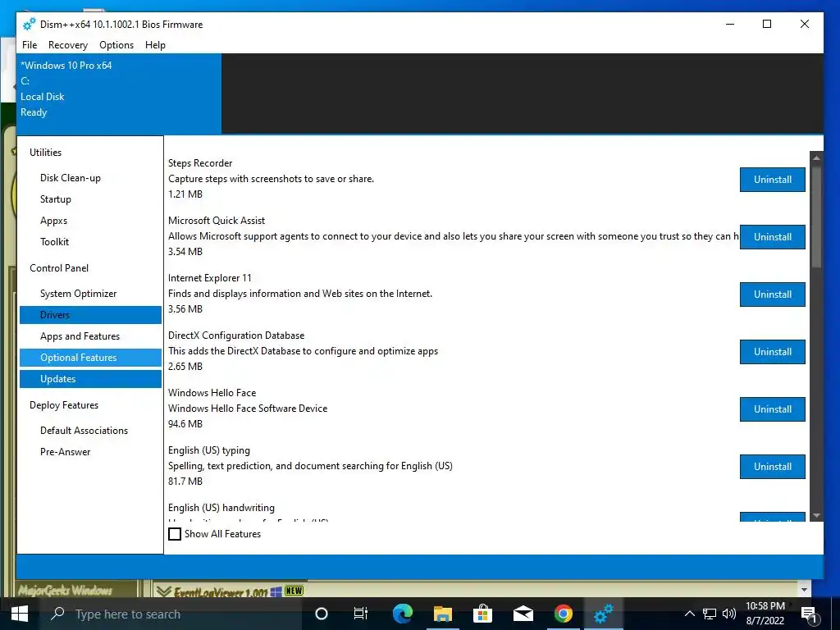Open network status tray icon
The width and height of the screenshot is (840, 630).
(x=710, y=614)
